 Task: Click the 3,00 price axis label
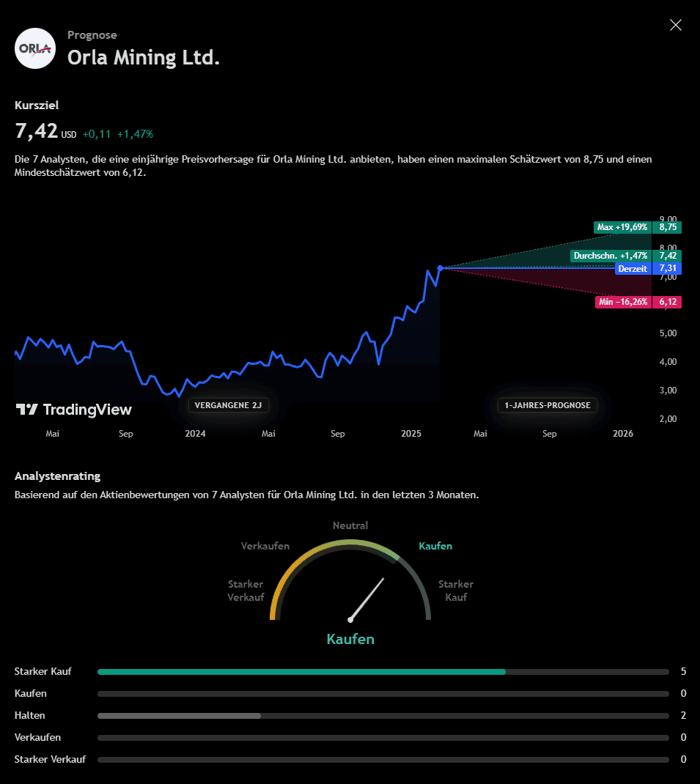[x=668, y=390]
